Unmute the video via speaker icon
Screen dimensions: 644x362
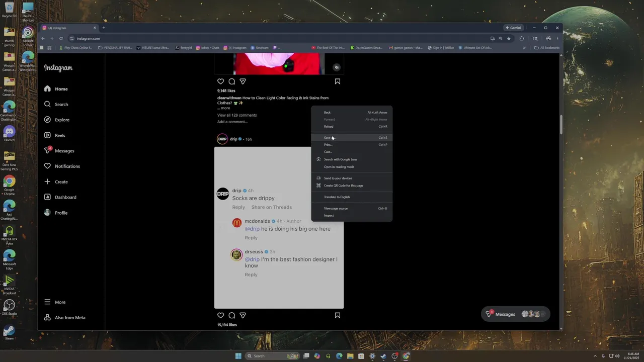(x=337, y=67)
